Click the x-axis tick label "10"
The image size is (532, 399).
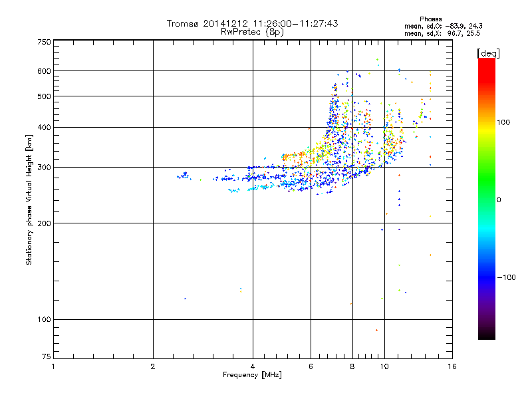pos(384,366)
